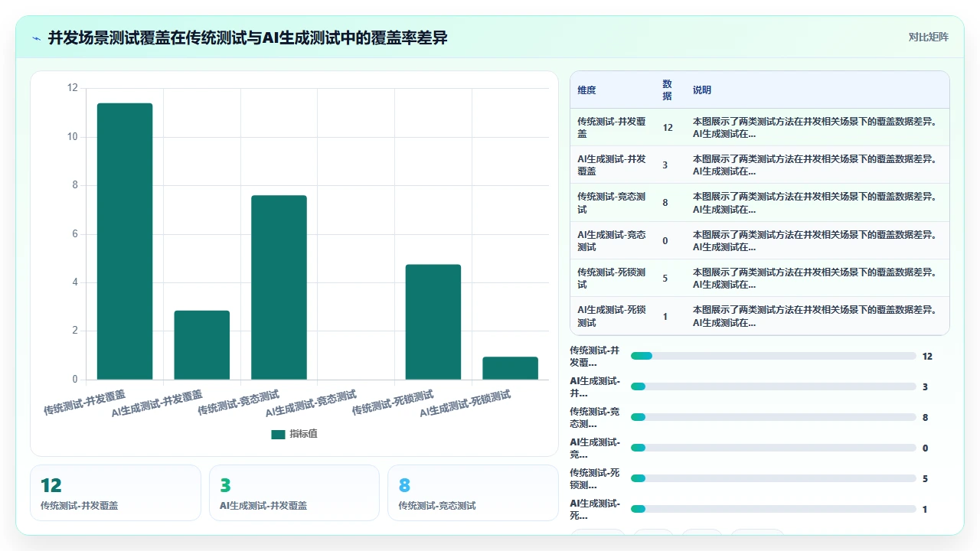Click the AI生成测试-并发覆盖 chart bar
This screenshot has height=551, width=980.
pos(201,345)
